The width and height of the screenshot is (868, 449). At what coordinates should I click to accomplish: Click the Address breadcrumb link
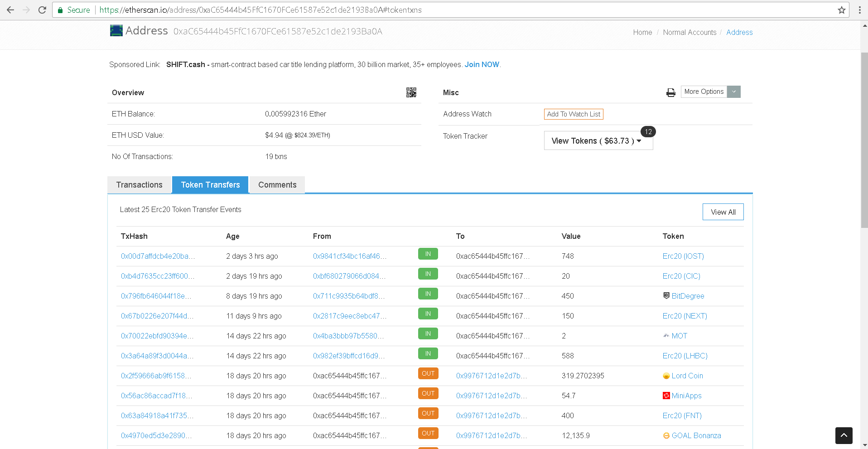pos(739,33)
